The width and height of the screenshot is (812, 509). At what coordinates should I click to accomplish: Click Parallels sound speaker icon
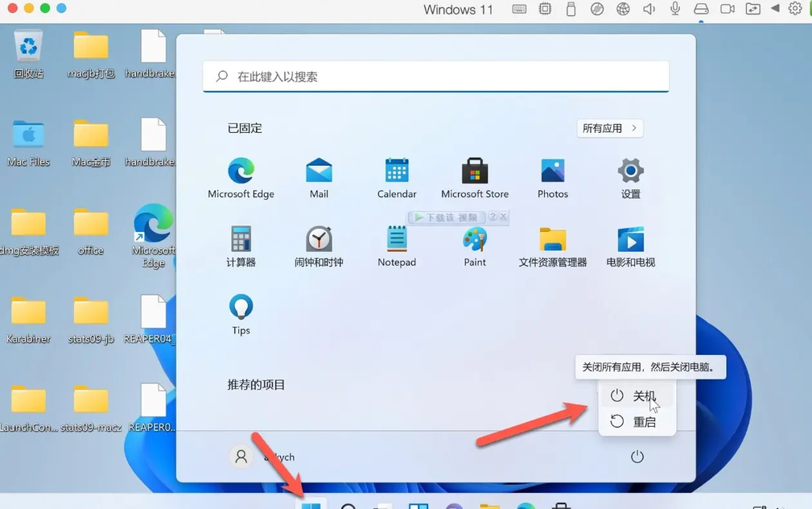[x=649, y=9]
